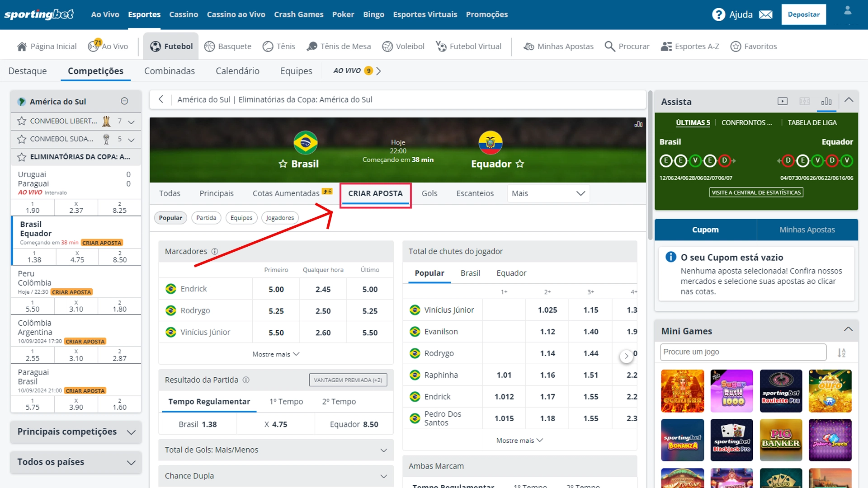Image resolution: width=868 pixels, height=488 pixels.
Task: Select pitch view icon in Assista
Action: pyautogui.click(x=804, y=101)
